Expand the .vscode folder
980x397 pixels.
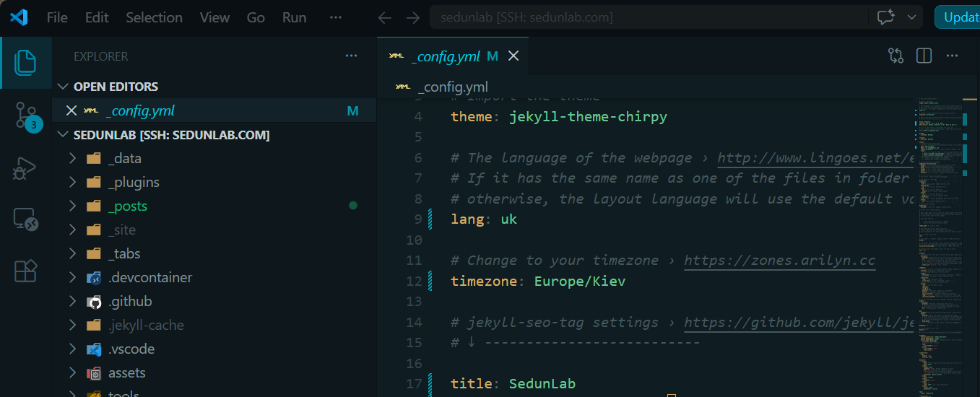(x=72, y=349)
